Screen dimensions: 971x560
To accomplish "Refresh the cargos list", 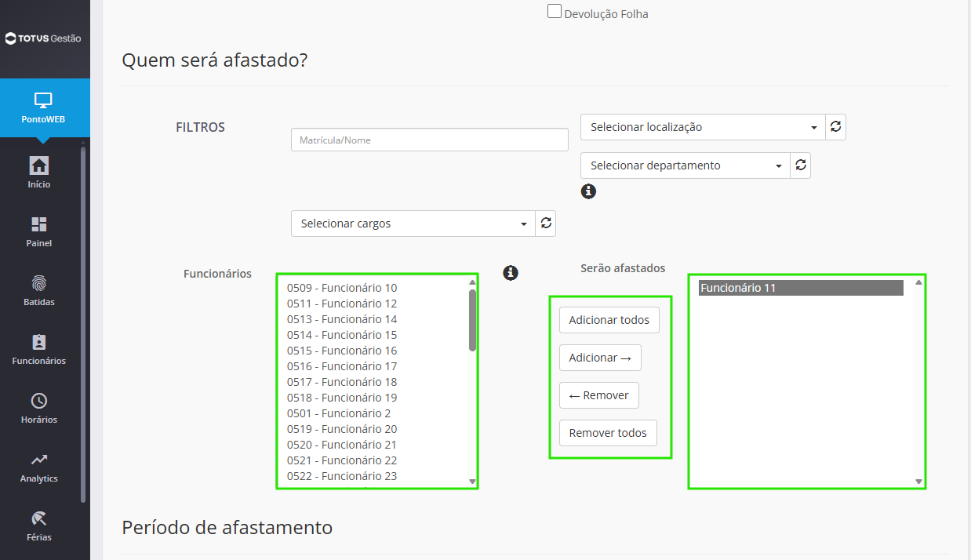I will (x=546, y=224).
